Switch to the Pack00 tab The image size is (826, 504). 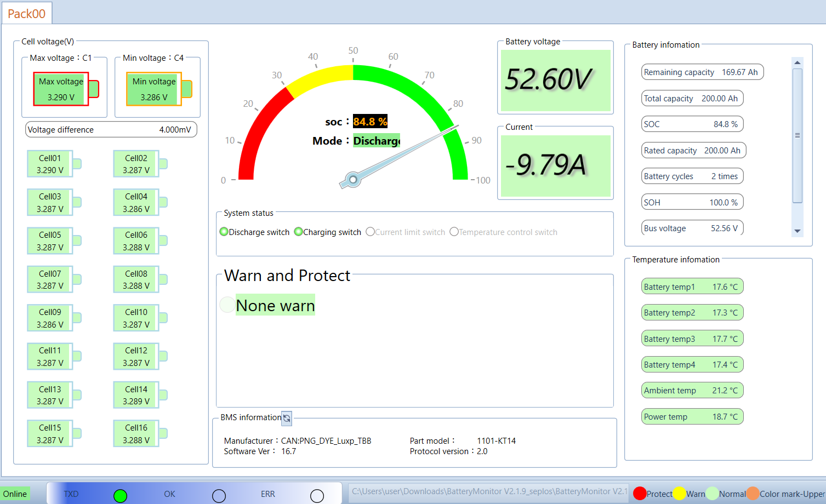(27, 14)
